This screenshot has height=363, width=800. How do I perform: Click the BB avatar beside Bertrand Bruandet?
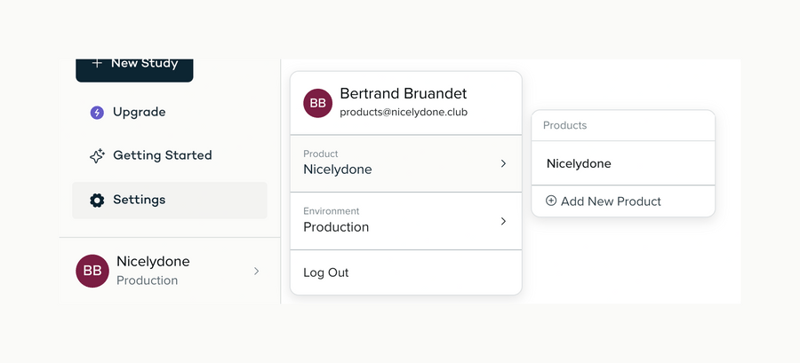point(318,103)
